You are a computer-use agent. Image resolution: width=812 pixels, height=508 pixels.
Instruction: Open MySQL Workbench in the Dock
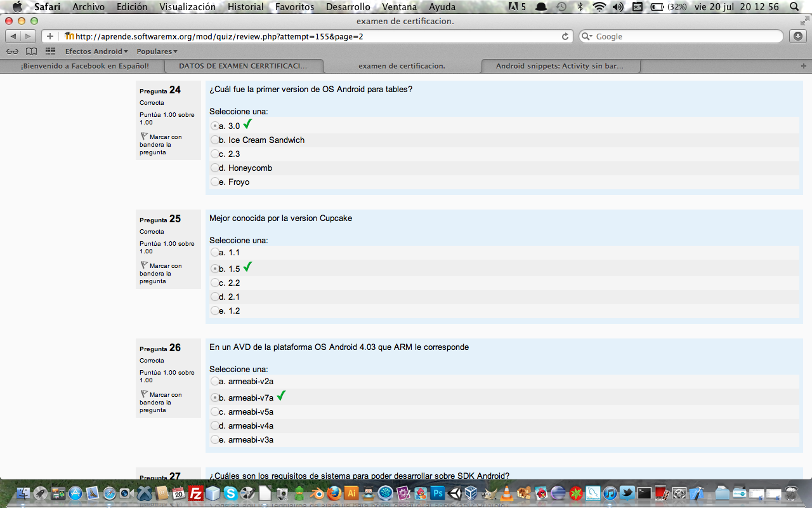(x=593, y=493)
